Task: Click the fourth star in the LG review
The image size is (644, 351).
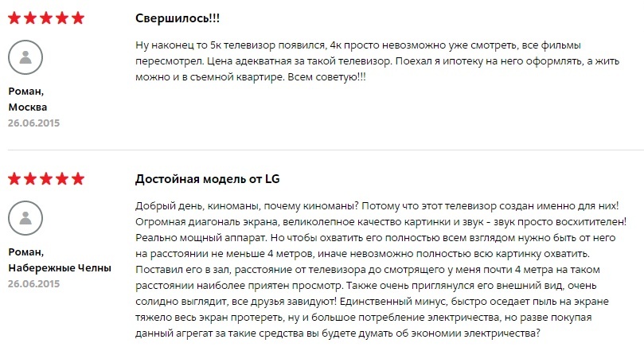Action: click(62, 179)
